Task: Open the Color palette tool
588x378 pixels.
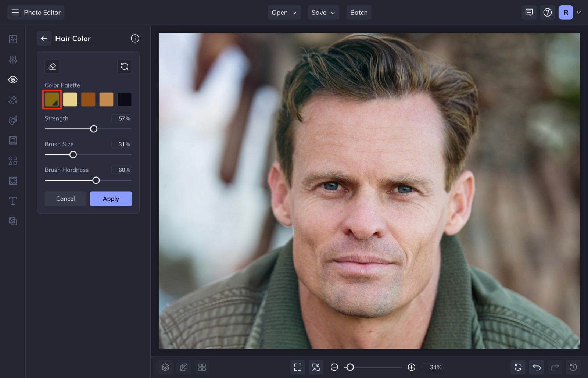Action: (13, 120)
